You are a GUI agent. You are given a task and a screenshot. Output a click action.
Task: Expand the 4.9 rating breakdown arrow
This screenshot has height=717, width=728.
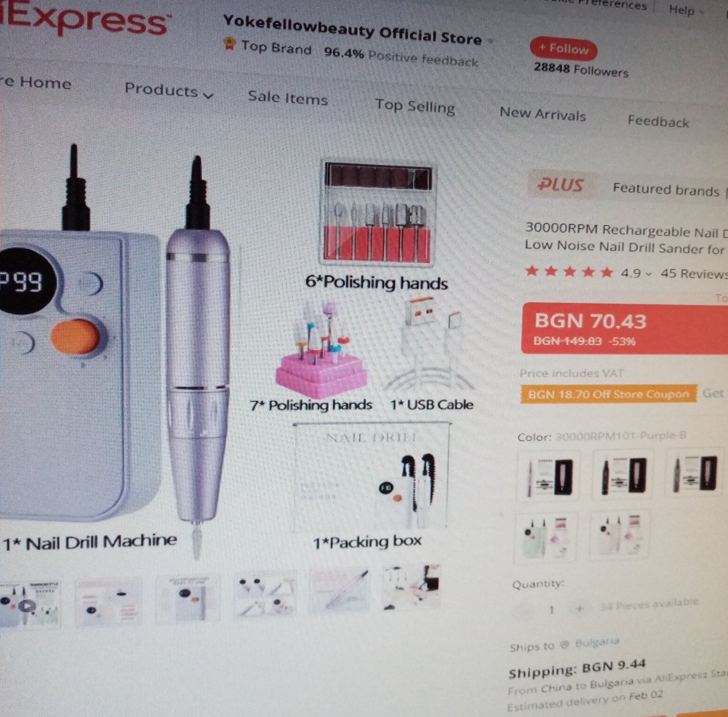coord(648,274)
